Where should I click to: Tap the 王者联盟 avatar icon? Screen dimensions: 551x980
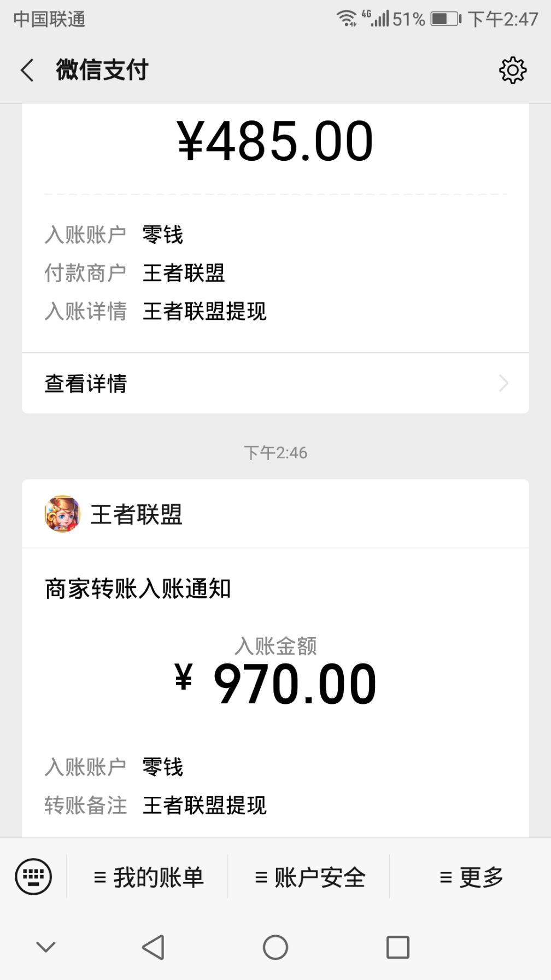[62, 514]
